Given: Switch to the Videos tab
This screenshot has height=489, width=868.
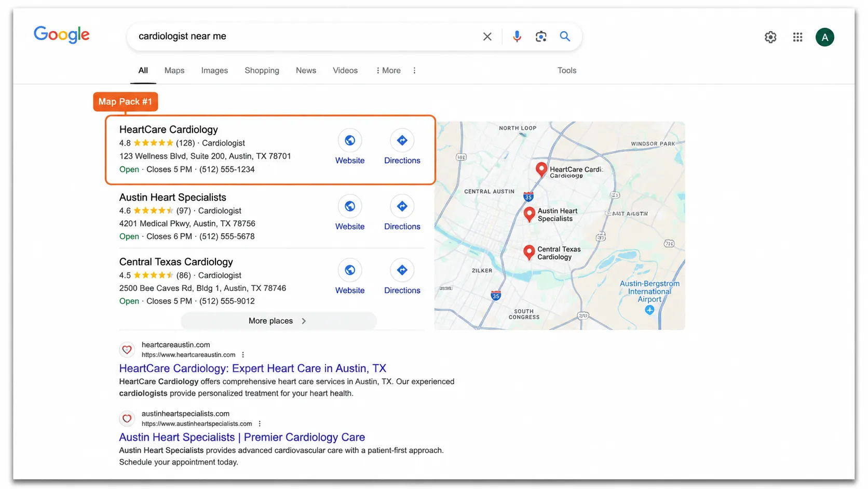Looking at the screenshot, I should click(345, 71).
